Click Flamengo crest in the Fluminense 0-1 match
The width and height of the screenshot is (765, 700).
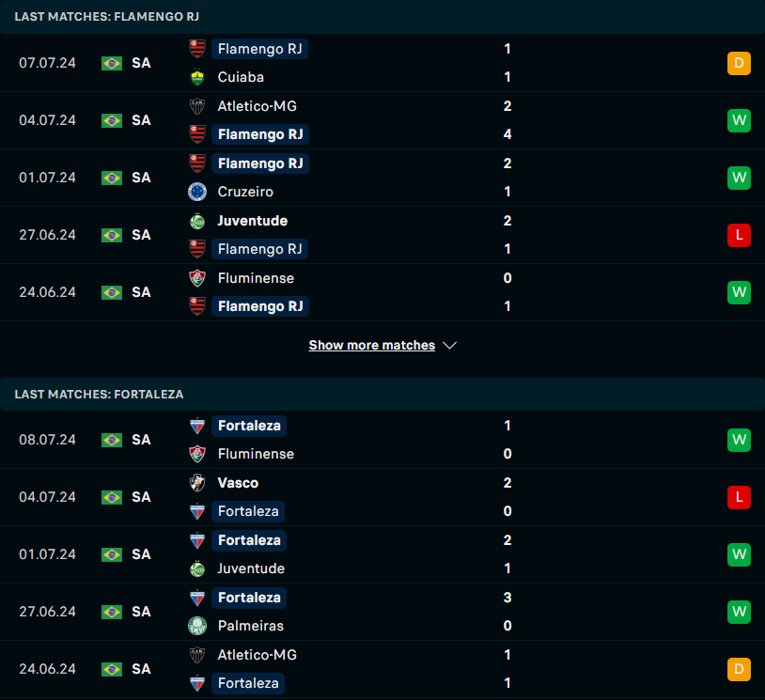(197, 306)
